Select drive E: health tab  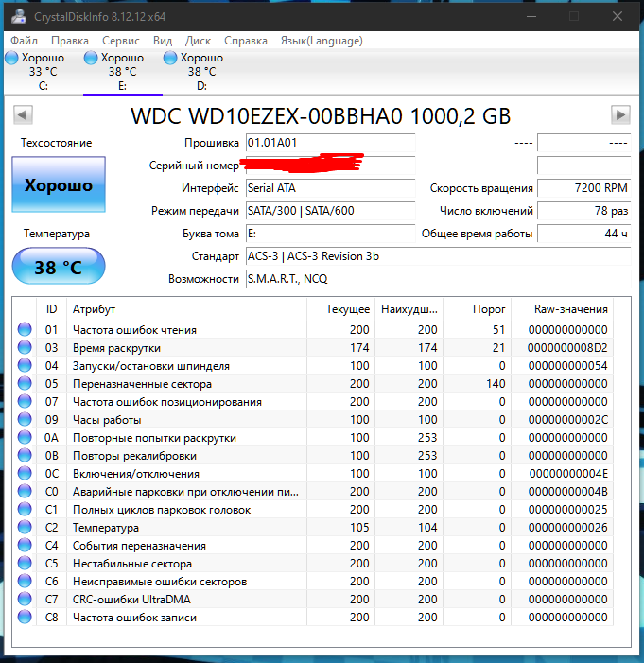click(123, 72)
